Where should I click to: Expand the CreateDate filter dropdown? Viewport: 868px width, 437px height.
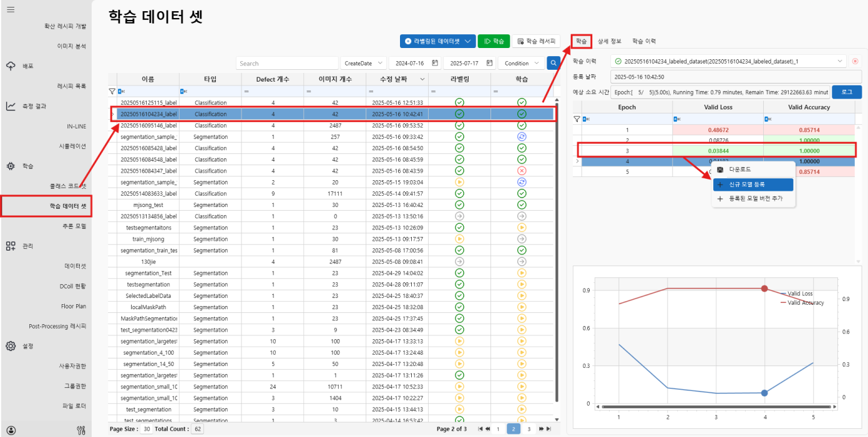point(363,63)
